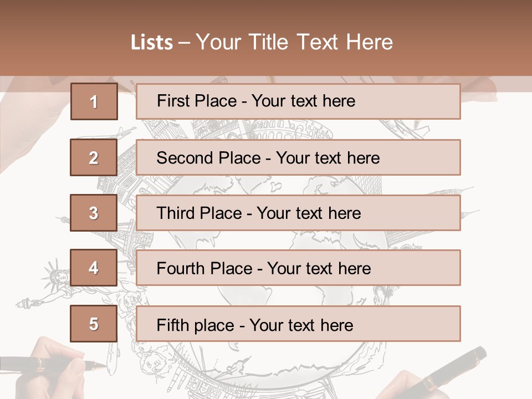Screen dimensions: 532x399
Task: Click the number 3 box
Action: point(94,213)
